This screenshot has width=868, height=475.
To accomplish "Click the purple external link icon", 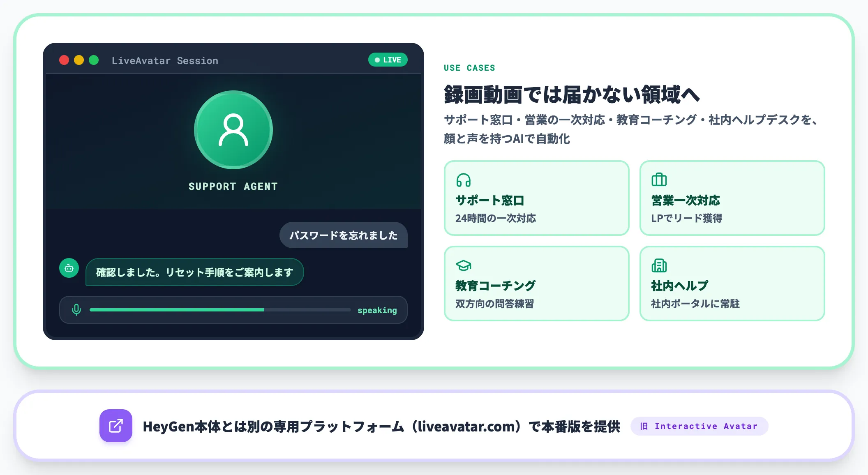I will pos(116,426).
